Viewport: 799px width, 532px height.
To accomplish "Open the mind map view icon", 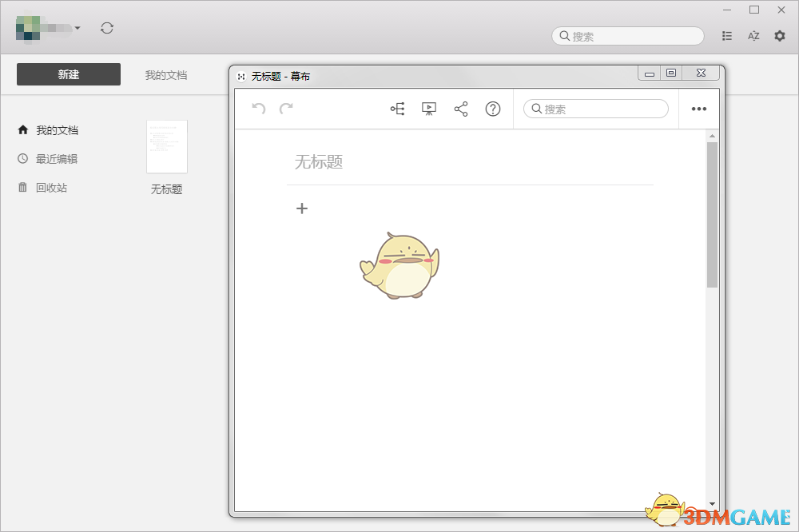I will [x=397, y=109].
